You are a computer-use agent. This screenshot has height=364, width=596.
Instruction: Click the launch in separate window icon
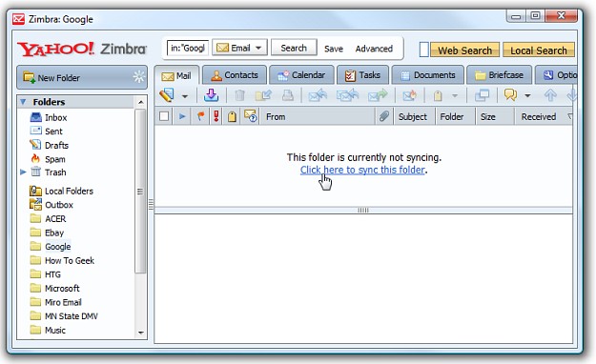coord(482,95)
